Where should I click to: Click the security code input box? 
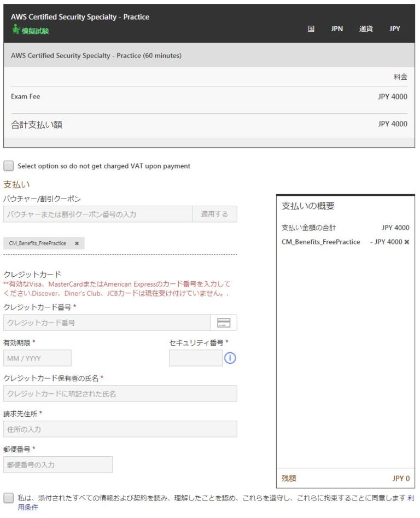(195, 358)
